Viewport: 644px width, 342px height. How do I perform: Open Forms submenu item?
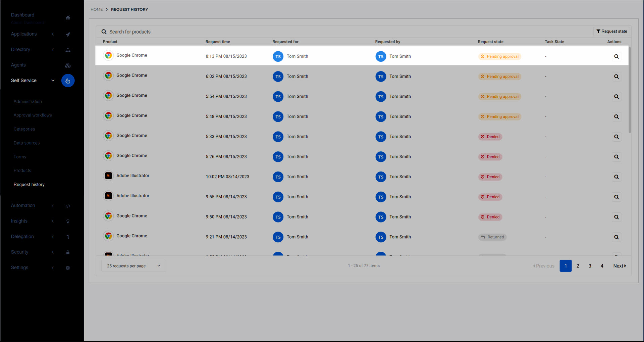[x=20, y=157]
